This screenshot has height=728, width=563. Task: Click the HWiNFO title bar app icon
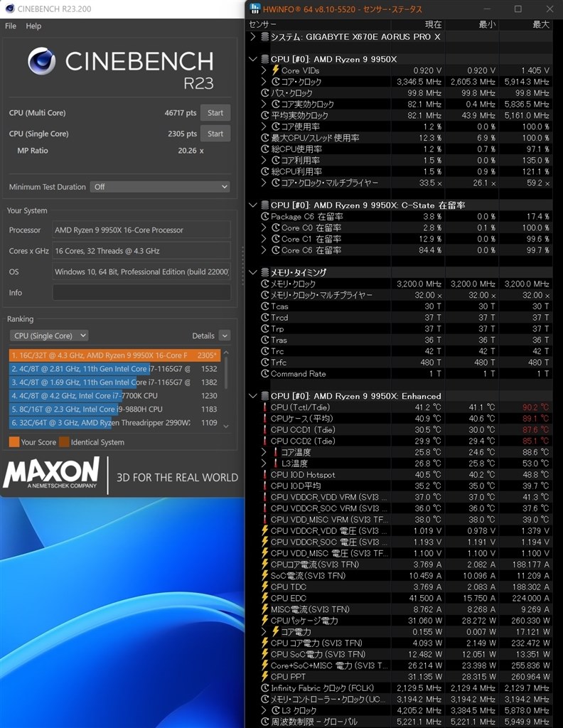point(254,9)
